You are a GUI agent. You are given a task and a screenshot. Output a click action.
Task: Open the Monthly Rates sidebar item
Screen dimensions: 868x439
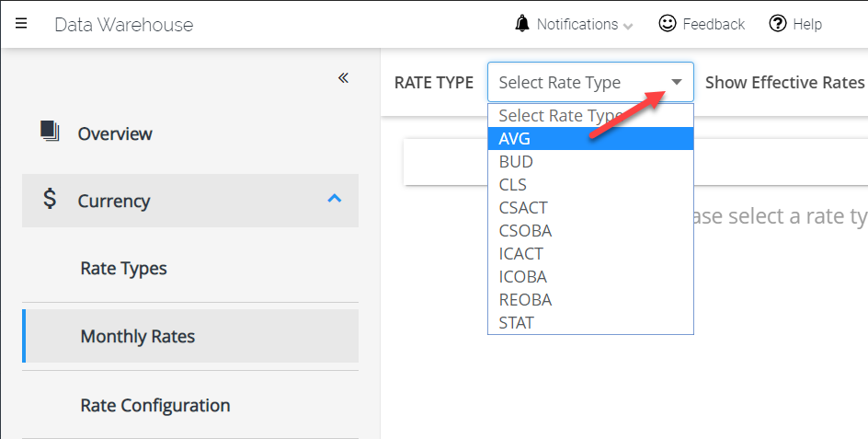pyautogui.click(x=138, y=337)
